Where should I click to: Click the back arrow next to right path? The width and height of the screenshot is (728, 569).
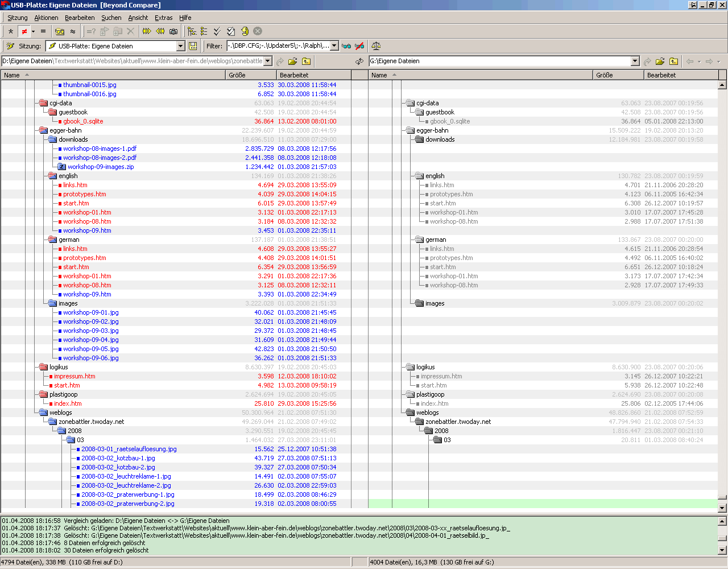tap(690, 61)
